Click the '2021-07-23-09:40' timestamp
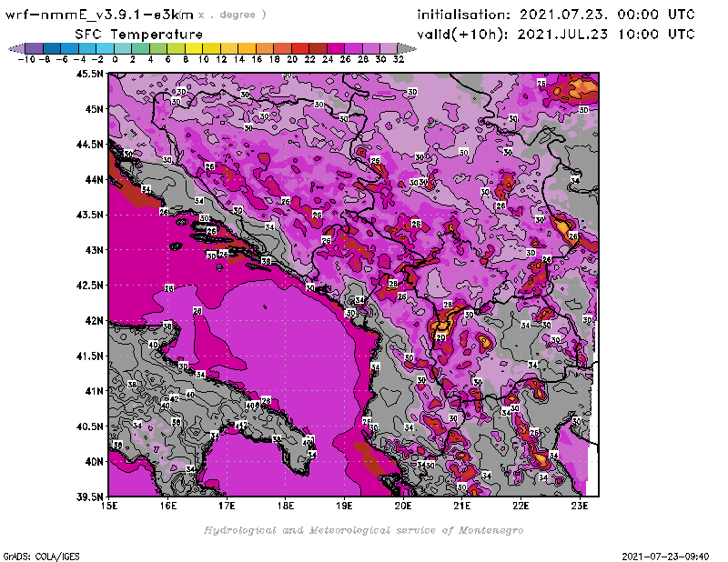 [665, 556]
